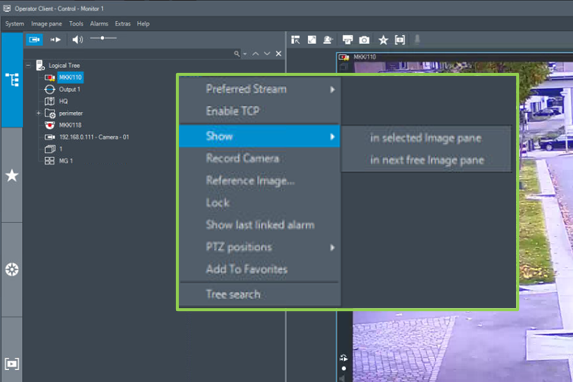Click the camera snapshot icon
The width and height of the screenshot is (573, 382).
point(364,40)
